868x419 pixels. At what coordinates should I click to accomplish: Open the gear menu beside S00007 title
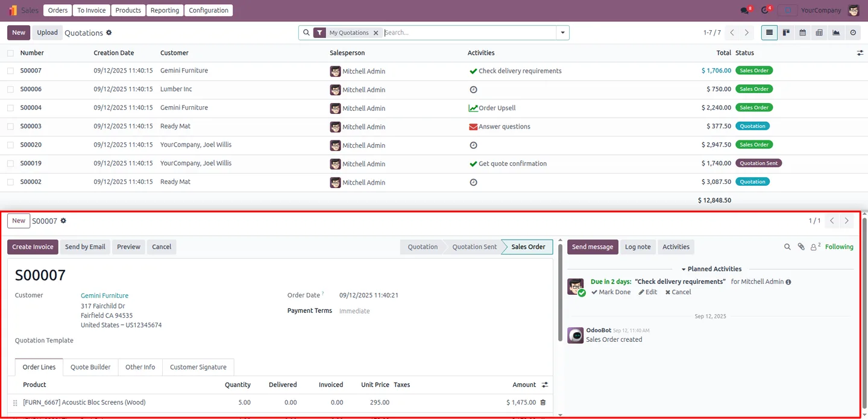click(63, 221)
